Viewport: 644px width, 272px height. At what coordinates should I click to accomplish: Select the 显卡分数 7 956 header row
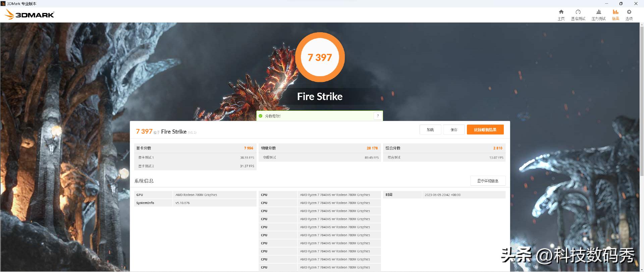pyautogui.click(x=195, y=148)
